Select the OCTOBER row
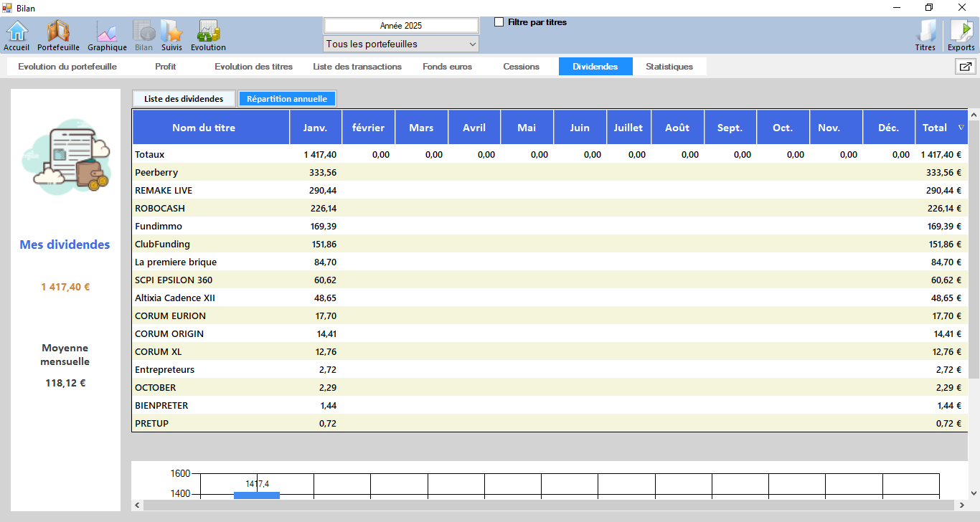Image resolution: width=980 pixels, height=522 pixels. [550, 387]
